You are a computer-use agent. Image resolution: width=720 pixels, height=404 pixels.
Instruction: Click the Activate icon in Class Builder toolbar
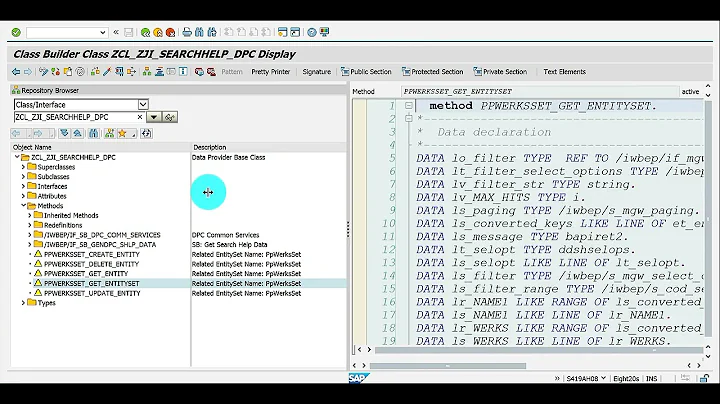coord(107,72)
